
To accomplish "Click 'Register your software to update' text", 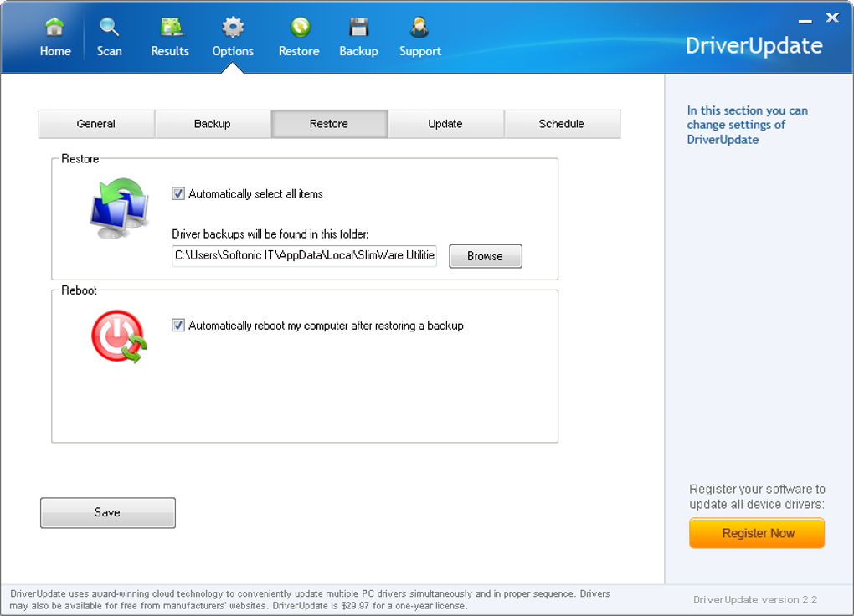I will coord(757,496).
